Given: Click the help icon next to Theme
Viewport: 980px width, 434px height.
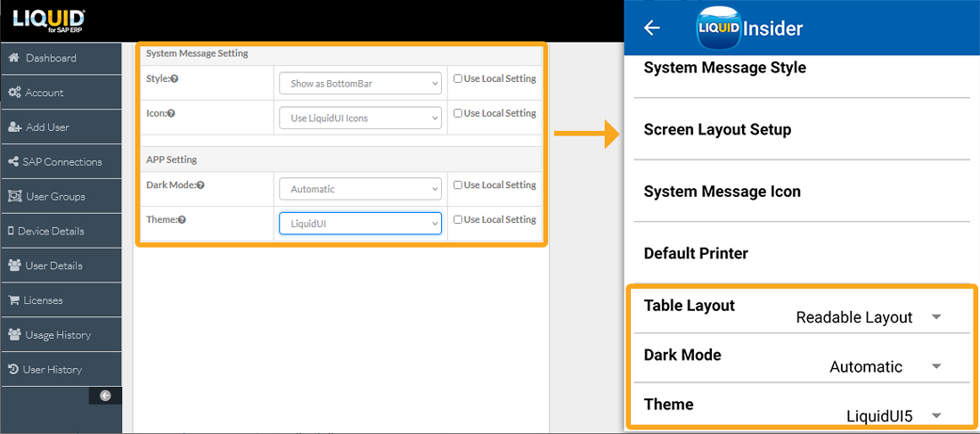Looking at the screenshot, I should [182, 220].
